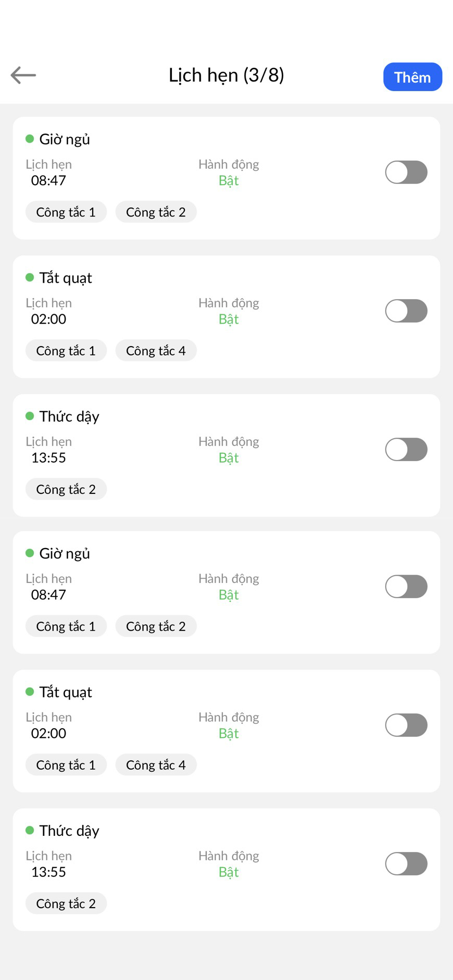Click the Lịch hẹn (3/8) page title

[227, 75]
